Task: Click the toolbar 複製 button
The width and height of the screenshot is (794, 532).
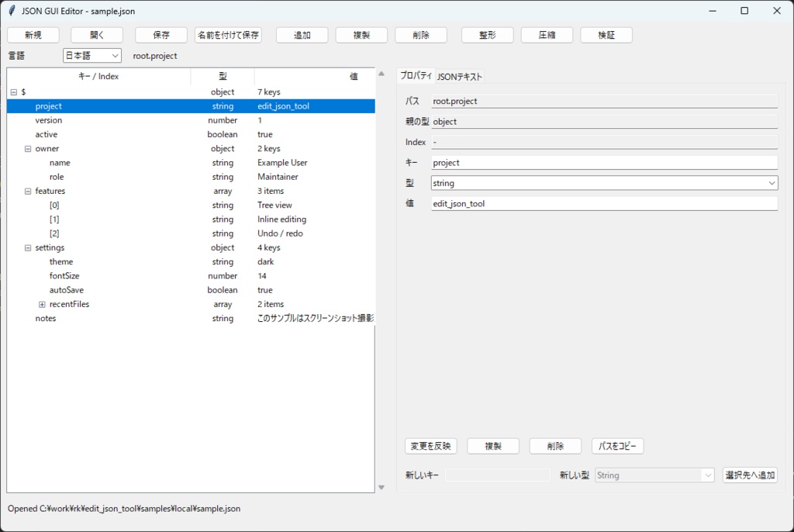Action: 361,35
